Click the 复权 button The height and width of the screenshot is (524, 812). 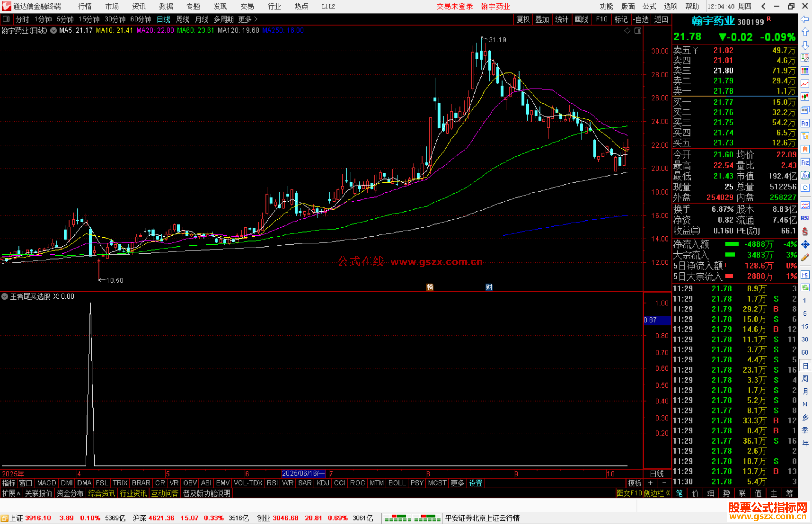pyautogui.click(x=523, y=19)
